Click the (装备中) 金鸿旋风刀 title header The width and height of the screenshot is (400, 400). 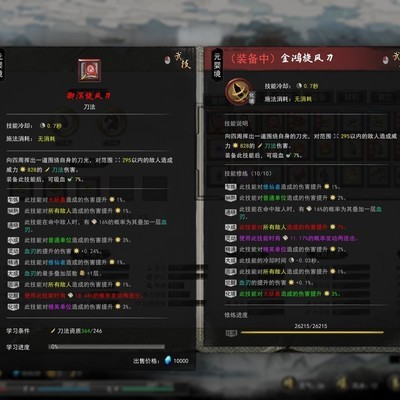coord(282,58)
